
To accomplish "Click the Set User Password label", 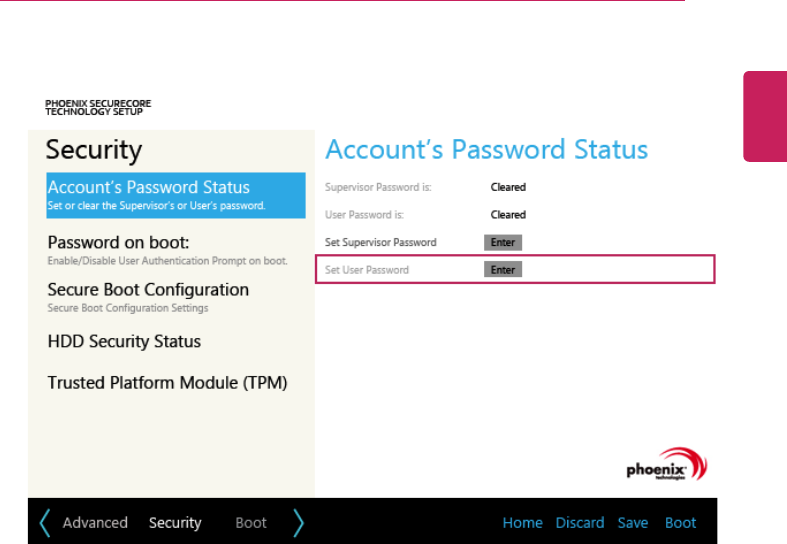I will (367, 270).
